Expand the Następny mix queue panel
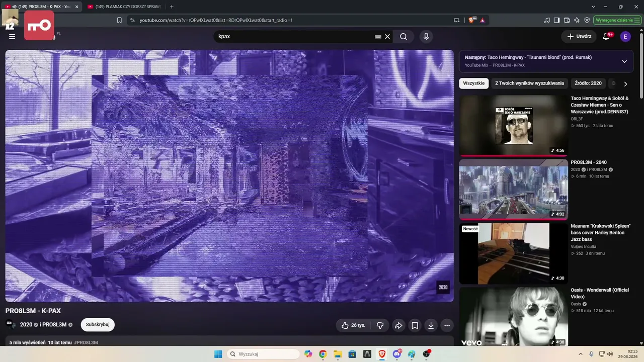 click(624, 61)
